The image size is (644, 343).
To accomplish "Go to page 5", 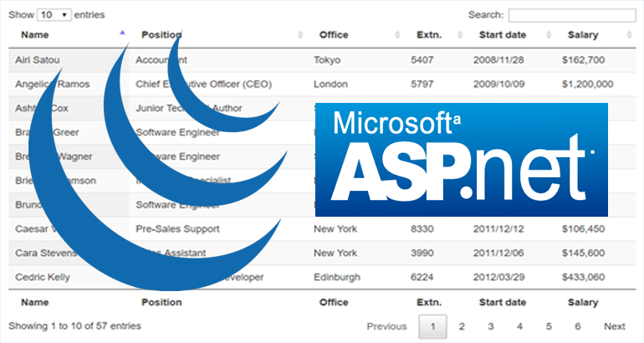I will point(549,326).
